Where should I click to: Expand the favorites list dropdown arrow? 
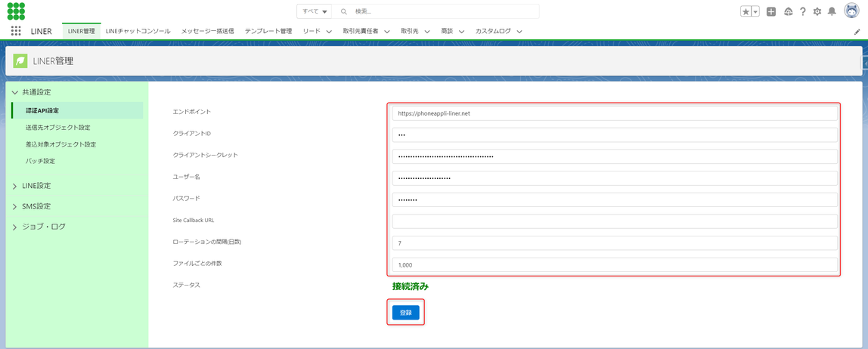point(755,11)
